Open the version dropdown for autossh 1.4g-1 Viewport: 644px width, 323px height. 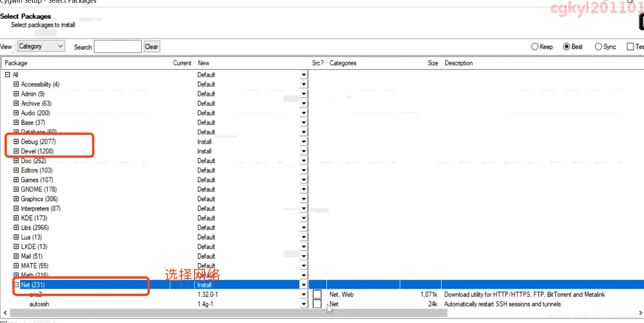click(304, 304)
